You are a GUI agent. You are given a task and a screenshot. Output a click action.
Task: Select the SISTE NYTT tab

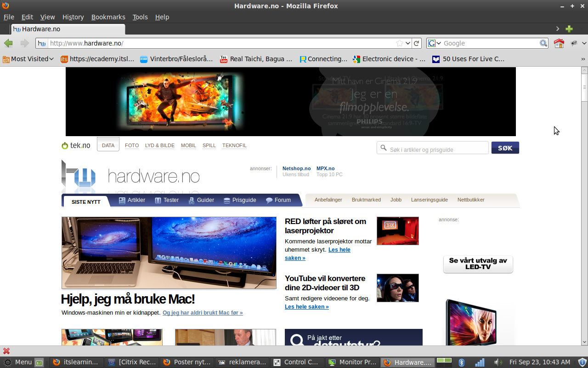(x=86, y=201)
